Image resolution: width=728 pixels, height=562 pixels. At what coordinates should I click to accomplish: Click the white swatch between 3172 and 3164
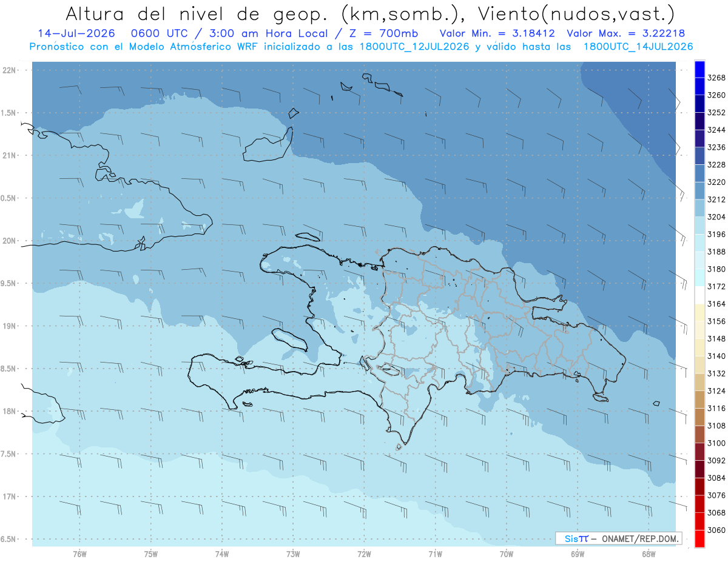699,295
